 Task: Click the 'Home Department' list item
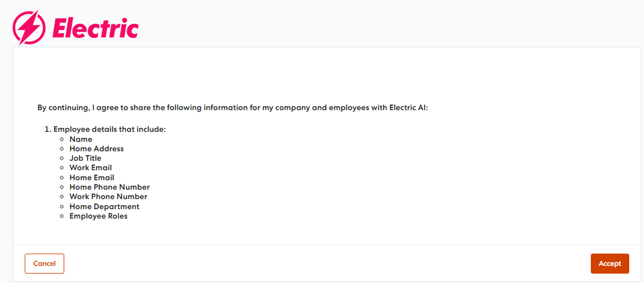pyautogui.click(x=104, y=207)
